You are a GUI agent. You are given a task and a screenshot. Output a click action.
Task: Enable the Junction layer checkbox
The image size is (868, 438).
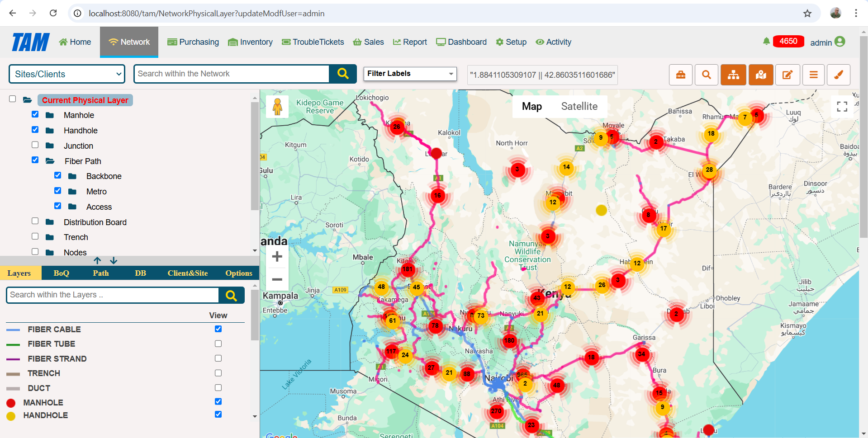(x=35, y=145)
